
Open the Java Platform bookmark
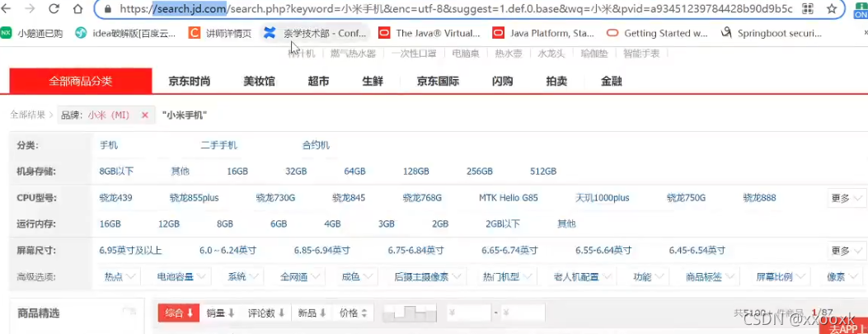[x=543, y=33]
